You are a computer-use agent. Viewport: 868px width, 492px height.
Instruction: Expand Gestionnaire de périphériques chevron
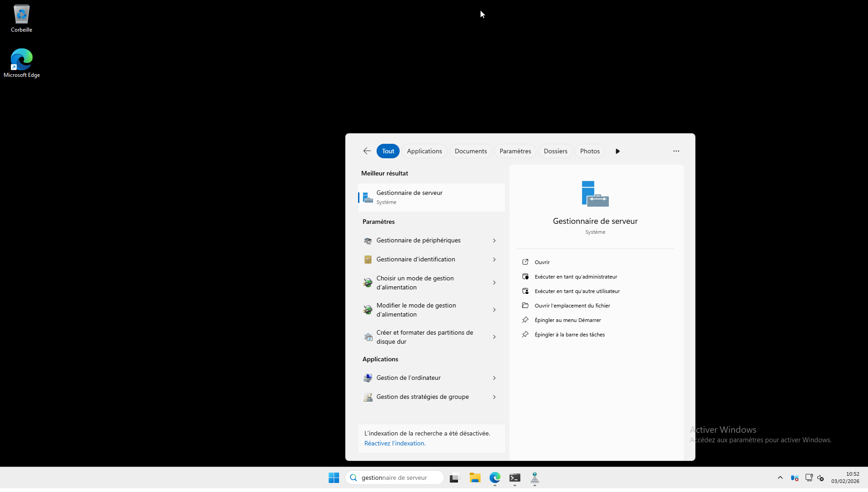(x=494, y=241)
